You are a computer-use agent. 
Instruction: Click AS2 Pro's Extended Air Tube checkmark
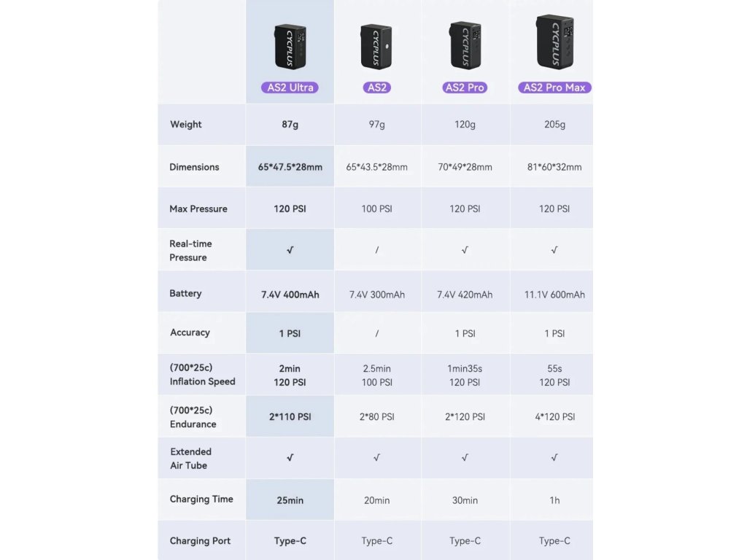pyautogui.click(x=465, y=458)
